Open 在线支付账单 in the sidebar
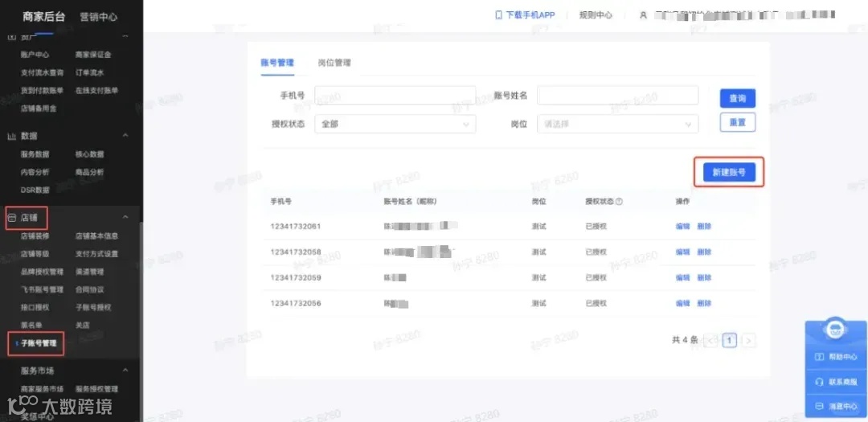The image size is (868, 422). pos(97,90)
